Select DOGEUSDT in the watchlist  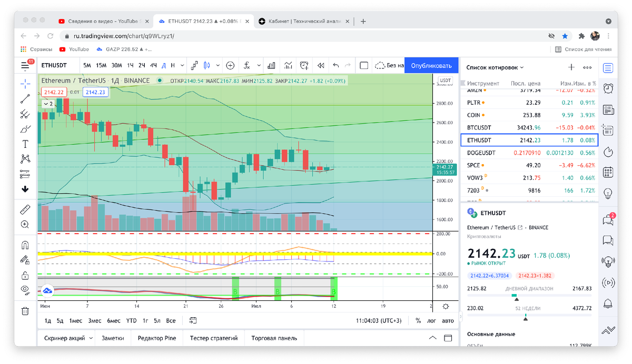coord(529,153)
